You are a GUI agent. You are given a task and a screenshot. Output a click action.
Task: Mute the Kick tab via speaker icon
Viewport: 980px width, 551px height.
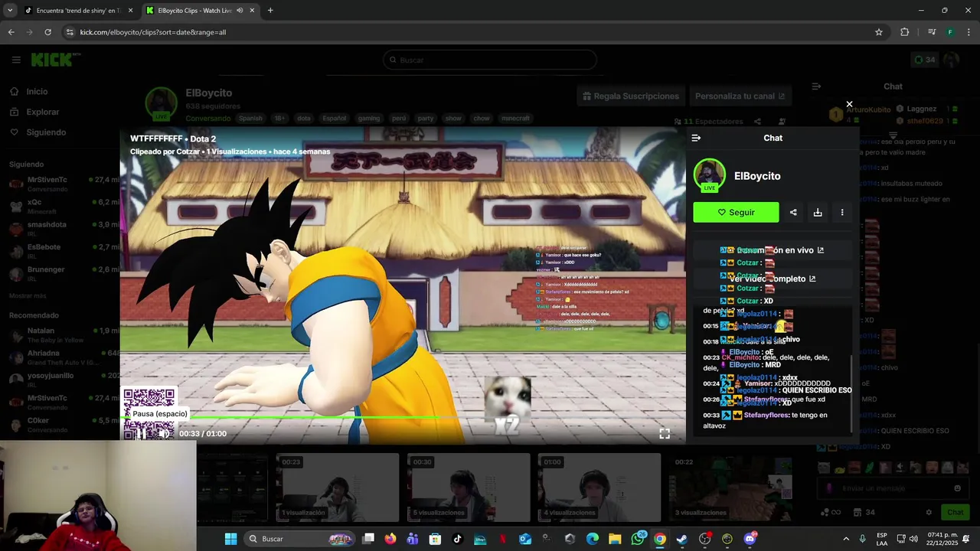click(240, 11)
